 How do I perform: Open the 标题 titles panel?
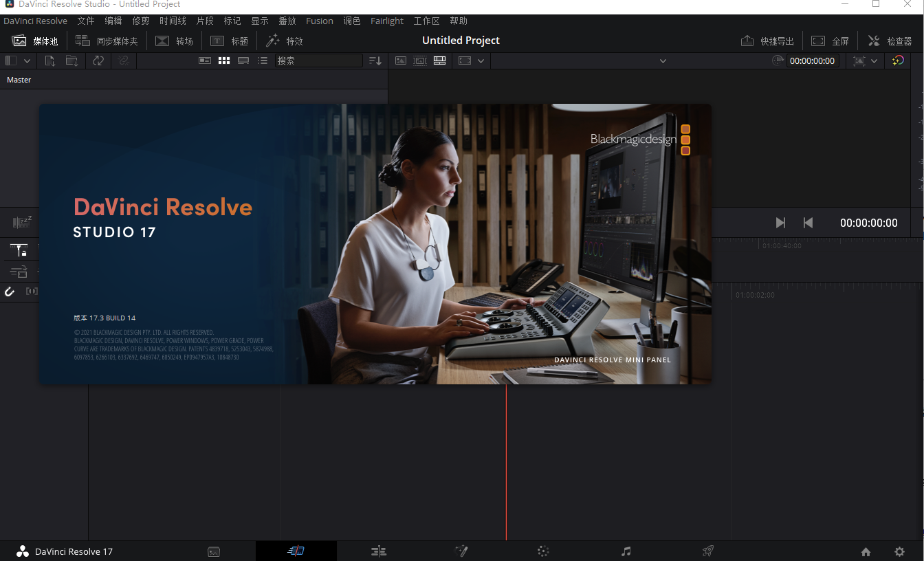(229, 41)
